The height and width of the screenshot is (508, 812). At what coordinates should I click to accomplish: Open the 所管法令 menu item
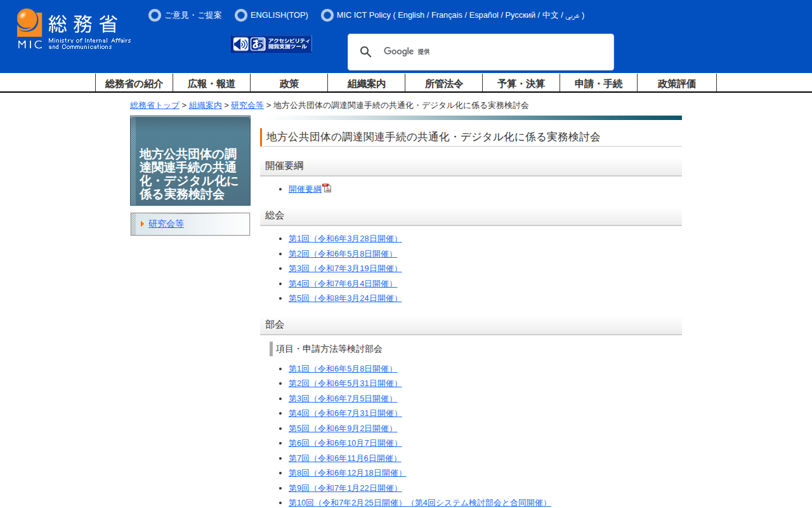coord(443,83)
